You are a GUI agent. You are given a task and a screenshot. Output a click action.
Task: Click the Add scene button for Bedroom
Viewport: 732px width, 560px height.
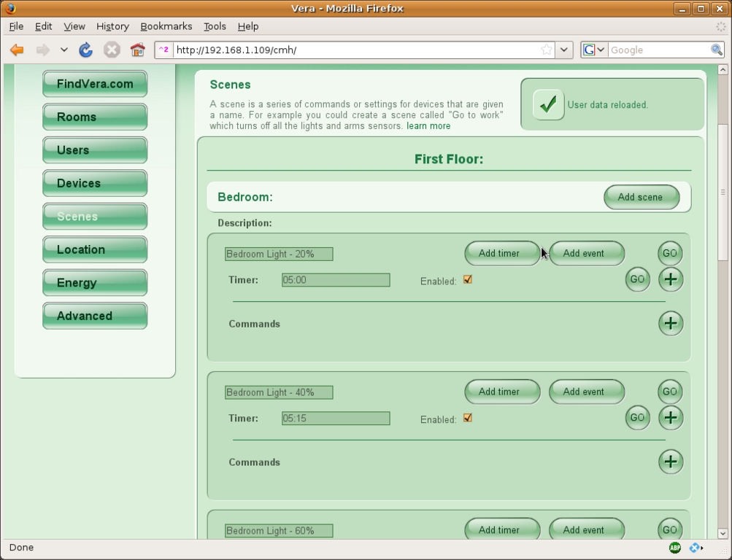(x=640, y=197)
